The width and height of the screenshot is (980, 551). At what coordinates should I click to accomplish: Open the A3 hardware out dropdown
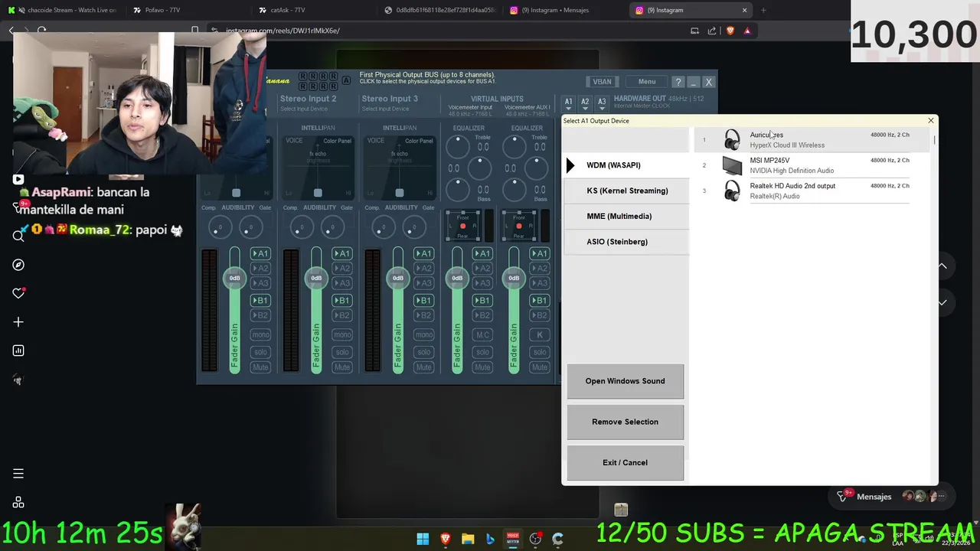click(602, 103)
